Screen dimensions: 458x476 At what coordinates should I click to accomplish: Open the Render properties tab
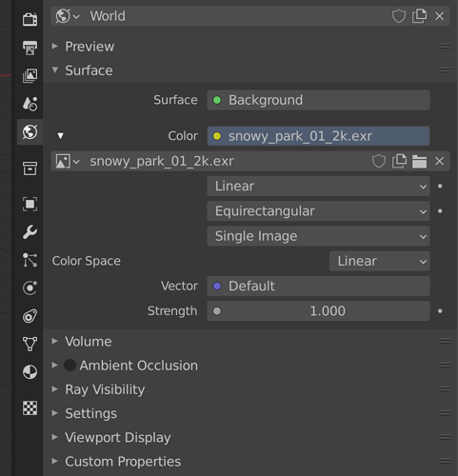click(30, 19)
